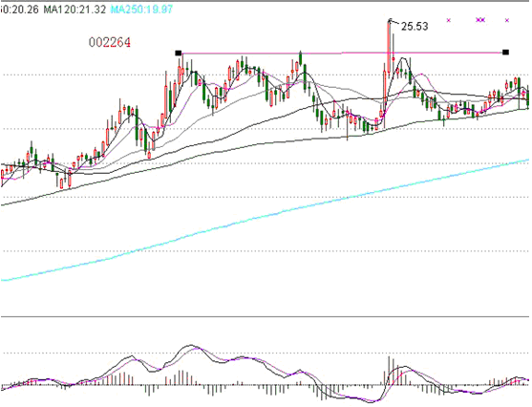Select the right black handle of pink line
Image resolution: width=532 pixels, height=407 pixels.
click(505, 53)
